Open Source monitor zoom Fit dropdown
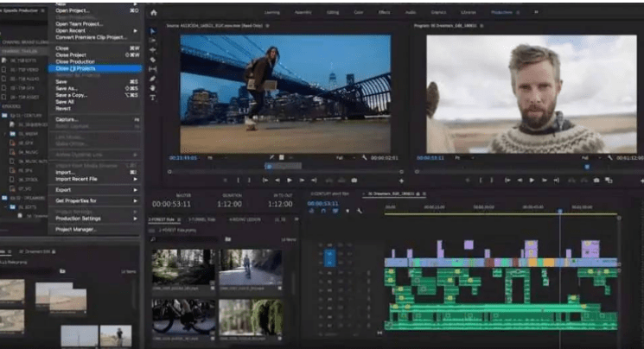 click(216, 158)
